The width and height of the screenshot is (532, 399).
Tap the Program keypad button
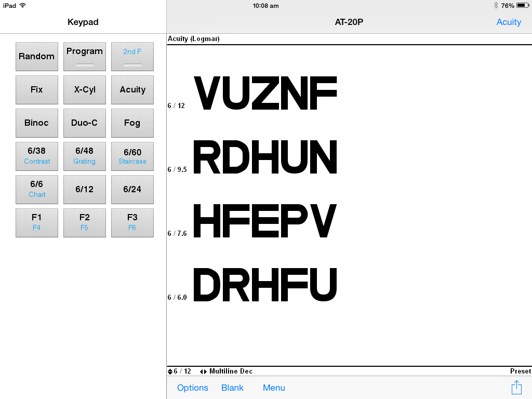click(85, 56)
